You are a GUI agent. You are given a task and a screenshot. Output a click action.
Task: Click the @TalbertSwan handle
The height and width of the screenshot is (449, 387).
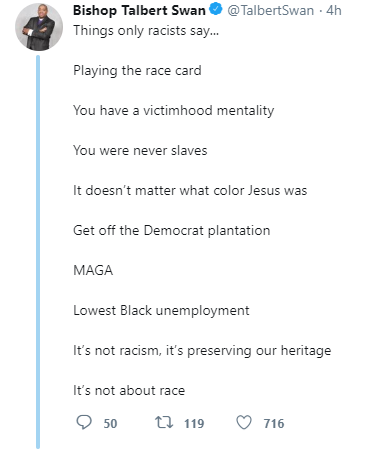click(x=271, y=10)
